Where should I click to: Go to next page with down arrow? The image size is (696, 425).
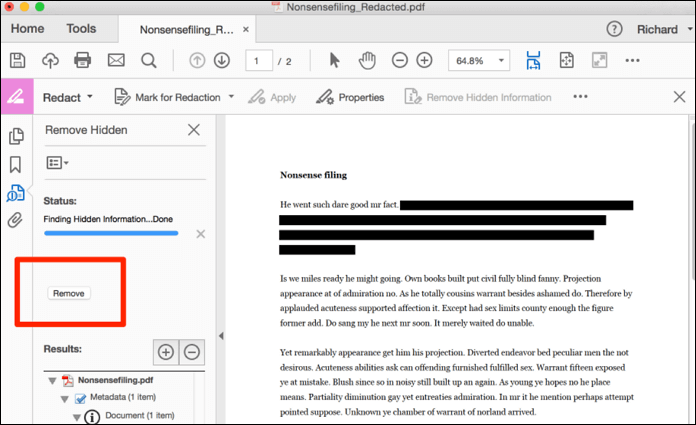221,60
